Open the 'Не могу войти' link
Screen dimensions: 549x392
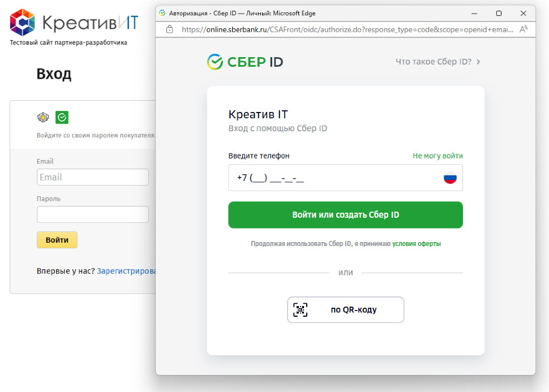pyautogui.click(x=438, y=156)
